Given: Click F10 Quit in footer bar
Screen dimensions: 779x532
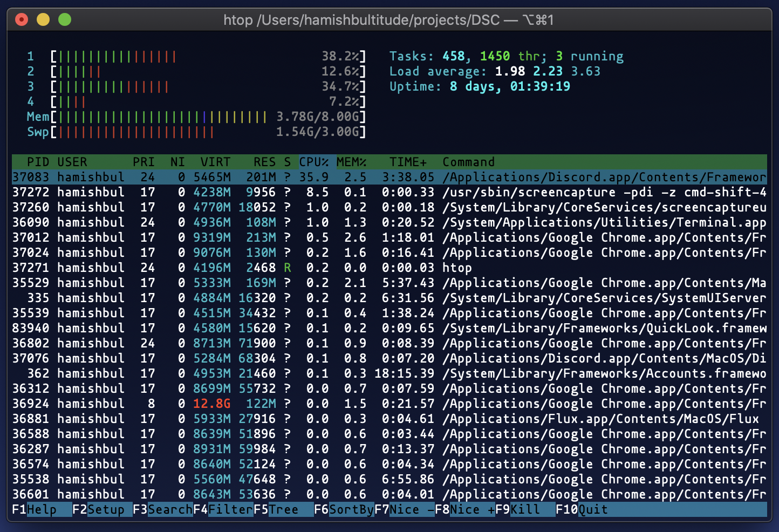Looking at the screenshot, I should pyautogui.click(x=582, y=509).
